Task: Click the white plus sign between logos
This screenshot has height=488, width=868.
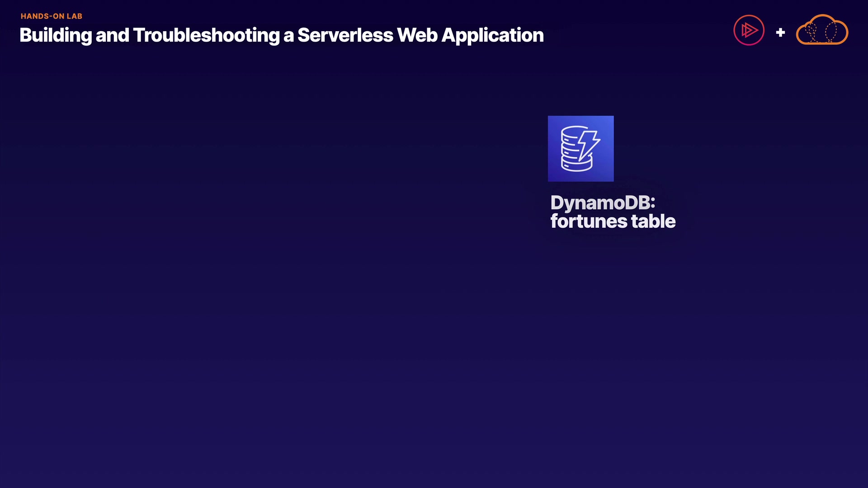Action: click(780, 33)
